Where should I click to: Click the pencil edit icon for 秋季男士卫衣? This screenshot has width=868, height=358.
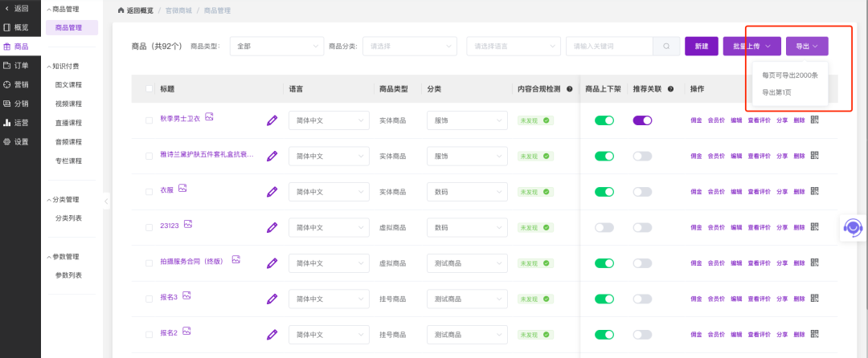[272, 120]
